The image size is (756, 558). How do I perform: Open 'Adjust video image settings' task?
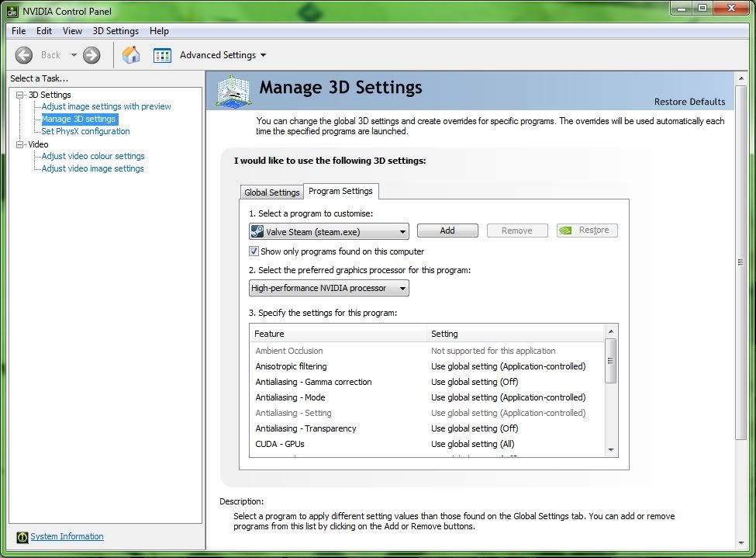pyautogui.click(x=92, y=168)
